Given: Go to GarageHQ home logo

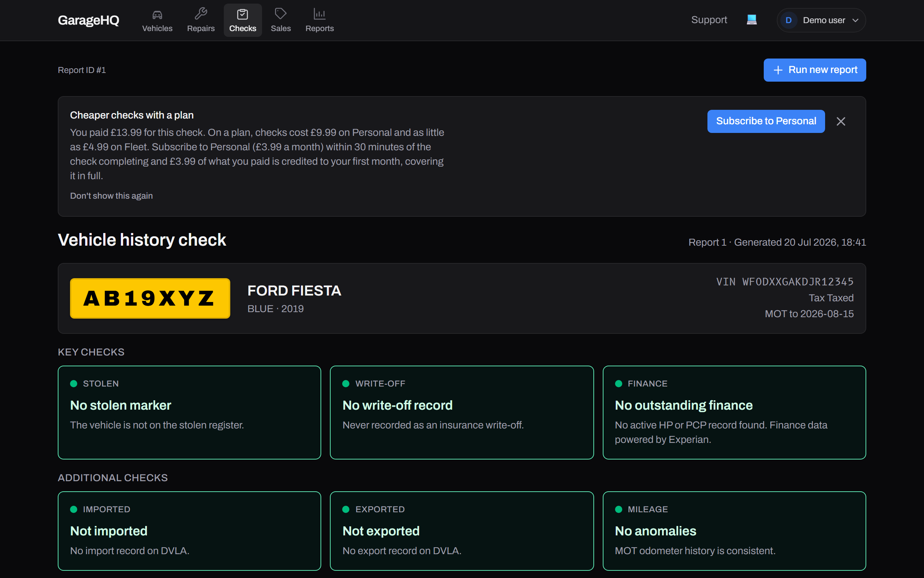Looking at the screenshot, I should click(88, 20).
